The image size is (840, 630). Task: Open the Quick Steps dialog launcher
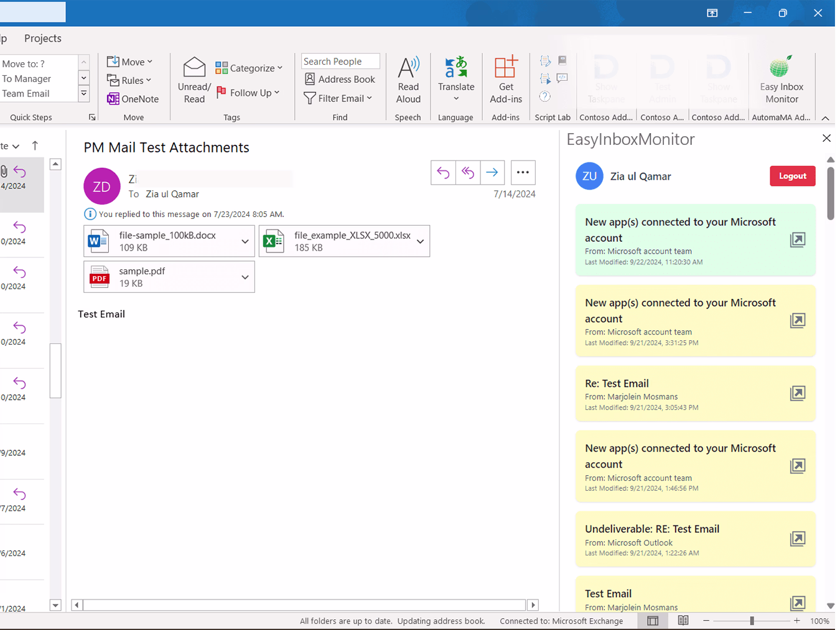[92, 117]
